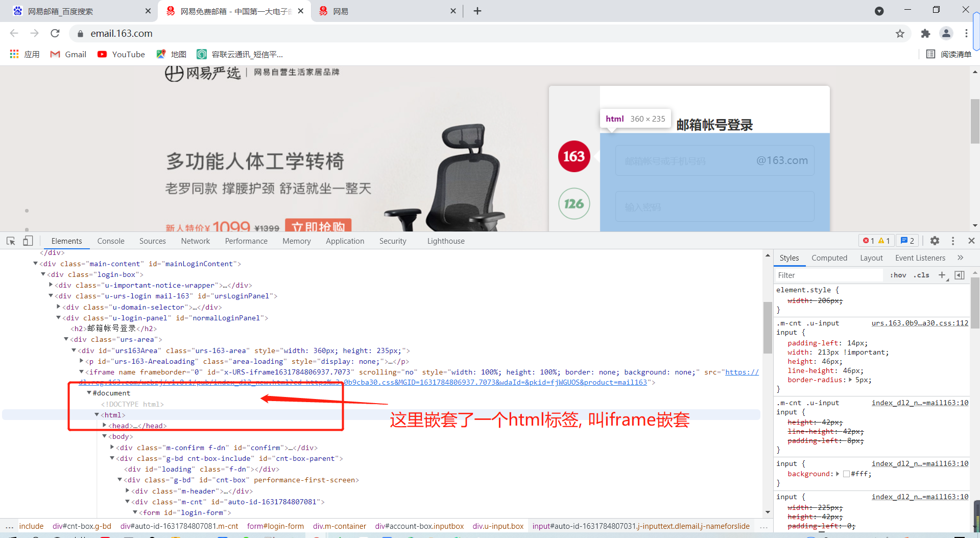Open the urs.163 css source link
Image resolution: width=980 pixels, height=538 pixels.
point(920,323)
